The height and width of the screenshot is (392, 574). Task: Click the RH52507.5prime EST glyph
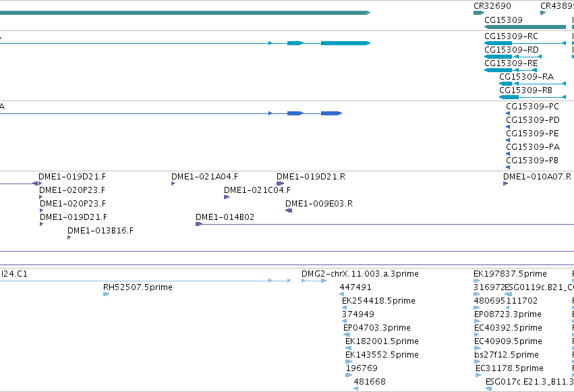pyautogui.click(x=106, y=294)
